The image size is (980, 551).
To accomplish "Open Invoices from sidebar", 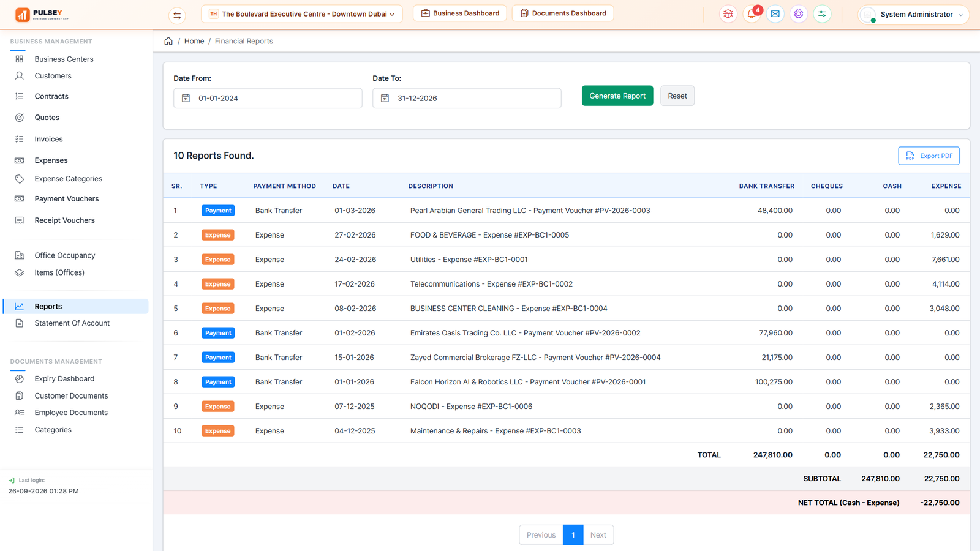I will coord(48,139).
